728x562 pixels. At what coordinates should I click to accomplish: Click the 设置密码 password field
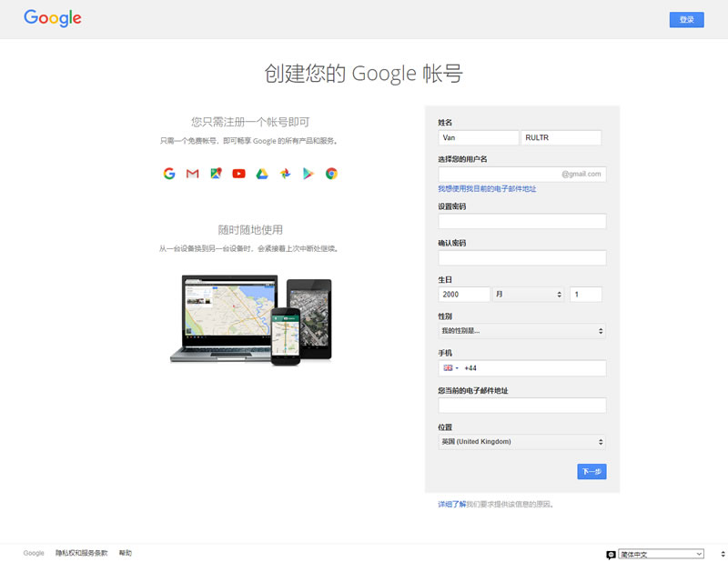[521, 221]
